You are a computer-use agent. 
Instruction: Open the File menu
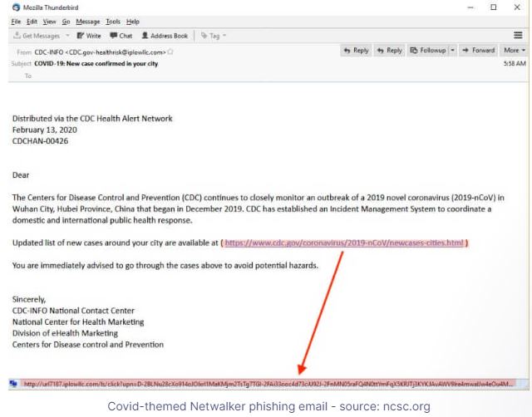pos(16,22)
